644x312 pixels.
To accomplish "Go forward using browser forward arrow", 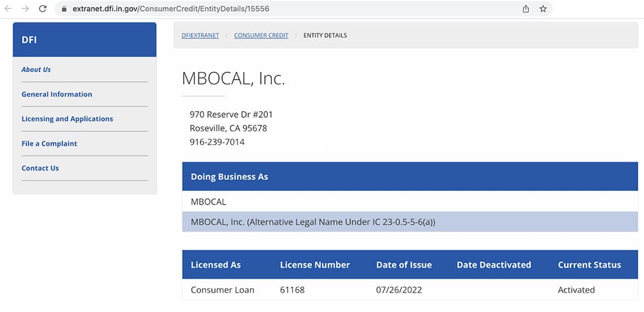I will pyautogui.click(x=25, y=8).
